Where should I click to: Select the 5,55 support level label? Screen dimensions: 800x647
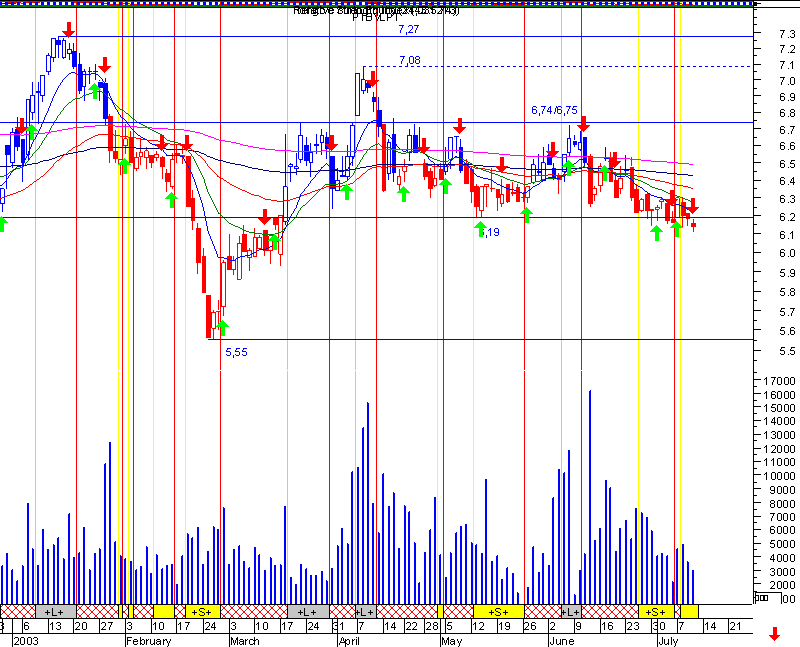pos(236,352)
